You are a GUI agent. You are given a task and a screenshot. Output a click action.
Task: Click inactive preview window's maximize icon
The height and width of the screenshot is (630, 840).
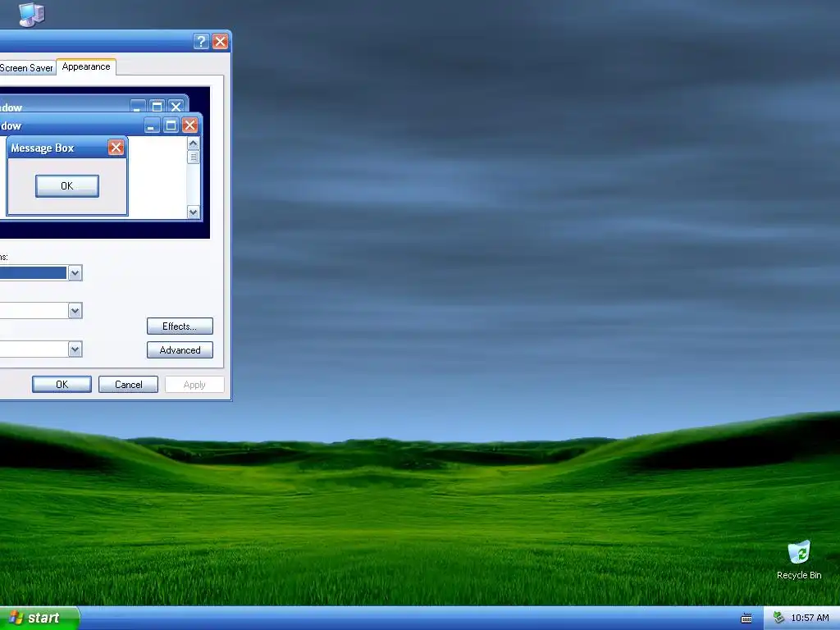157,106
